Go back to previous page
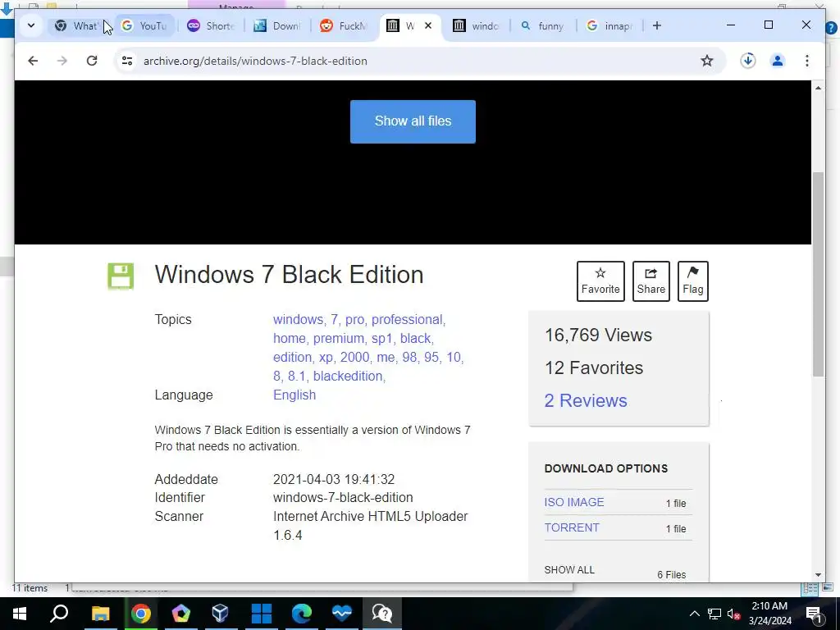The image size is (840, 630). 33,61
